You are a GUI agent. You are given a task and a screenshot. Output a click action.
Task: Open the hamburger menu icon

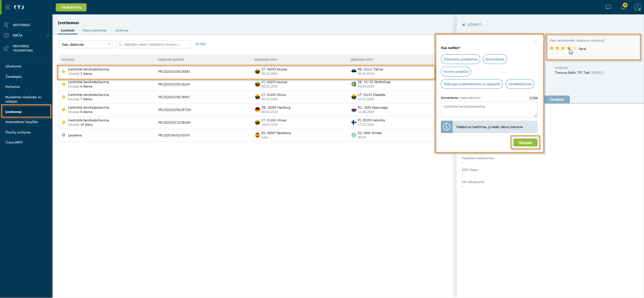[x=7, y=7]
